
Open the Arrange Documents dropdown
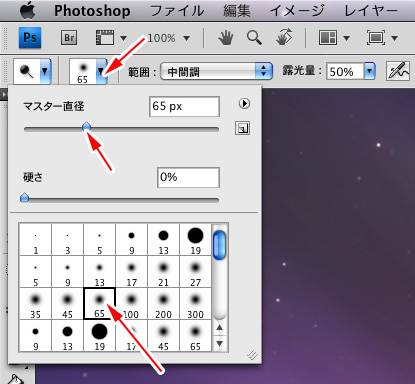(x=334, y=38)
